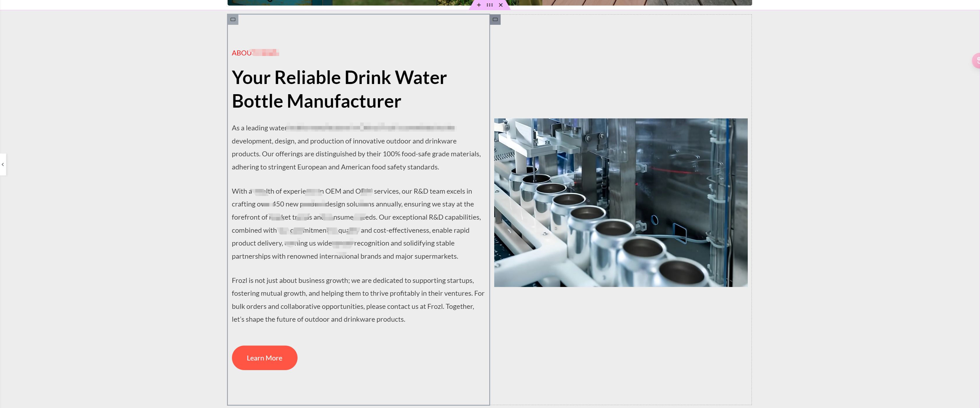This screenshot has width=980, height=408.
Task: Click empty space below the factory image
Action: click(620, 343)
